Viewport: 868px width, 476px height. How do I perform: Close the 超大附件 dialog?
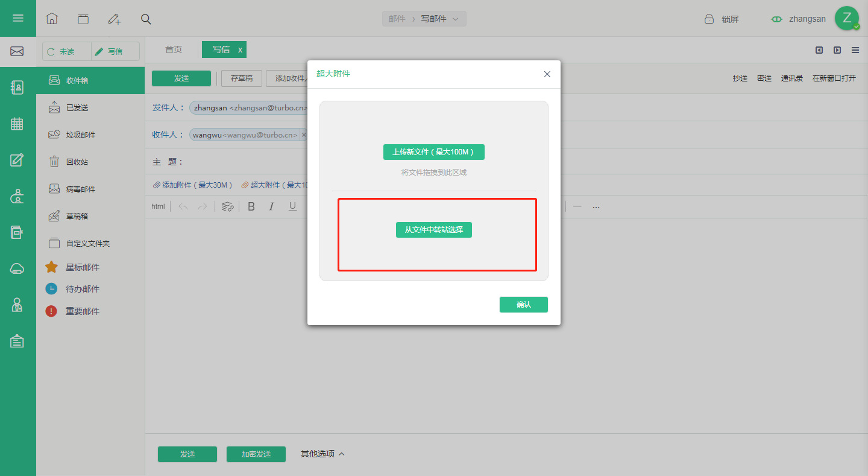click(547, 74)
